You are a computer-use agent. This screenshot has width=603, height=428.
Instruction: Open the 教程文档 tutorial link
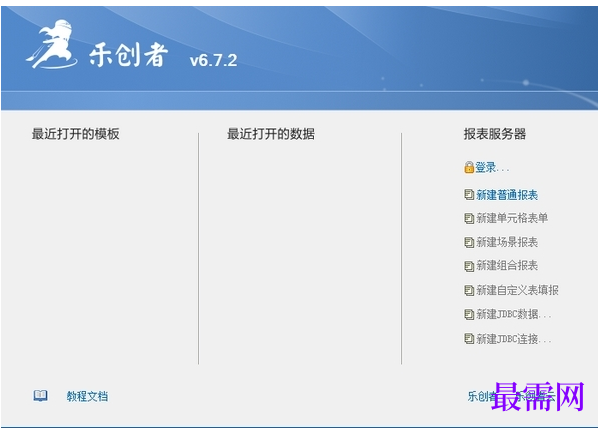coord(87,396)
